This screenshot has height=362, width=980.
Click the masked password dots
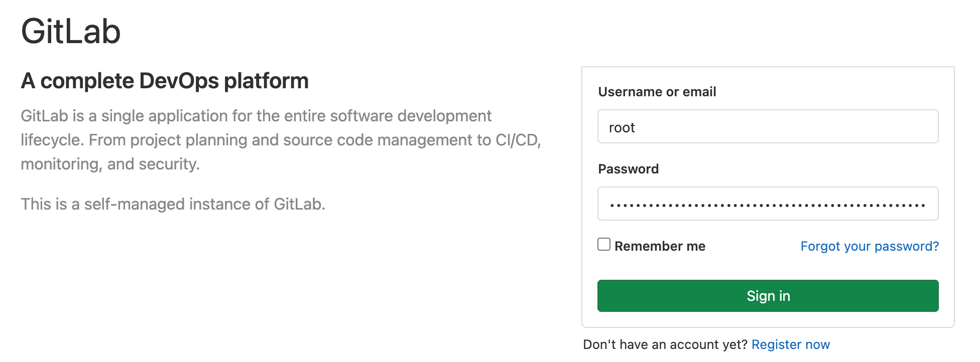[767, 205]
